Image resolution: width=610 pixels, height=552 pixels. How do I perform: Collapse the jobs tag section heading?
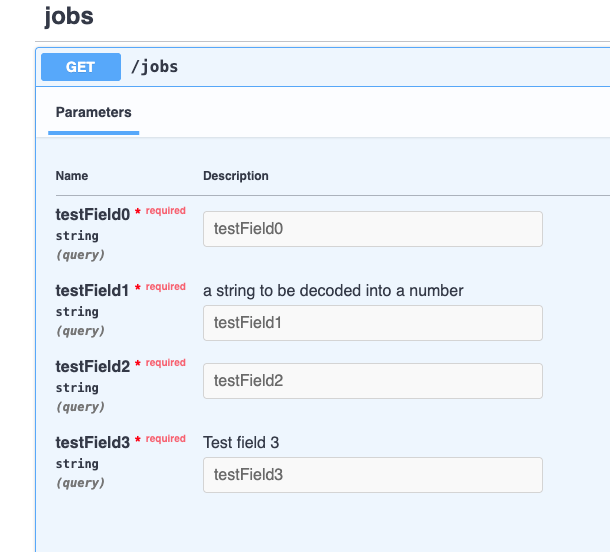(69, 17)
